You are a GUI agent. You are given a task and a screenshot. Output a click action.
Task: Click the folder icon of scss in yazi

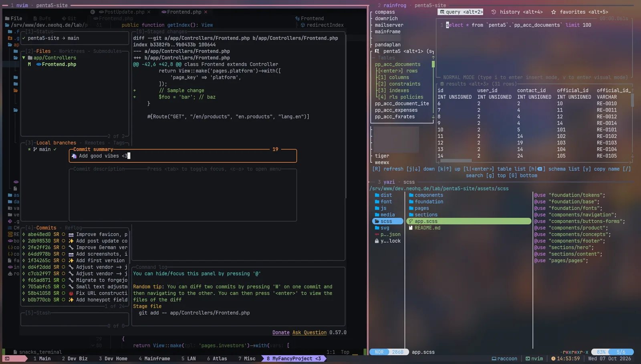377,221
